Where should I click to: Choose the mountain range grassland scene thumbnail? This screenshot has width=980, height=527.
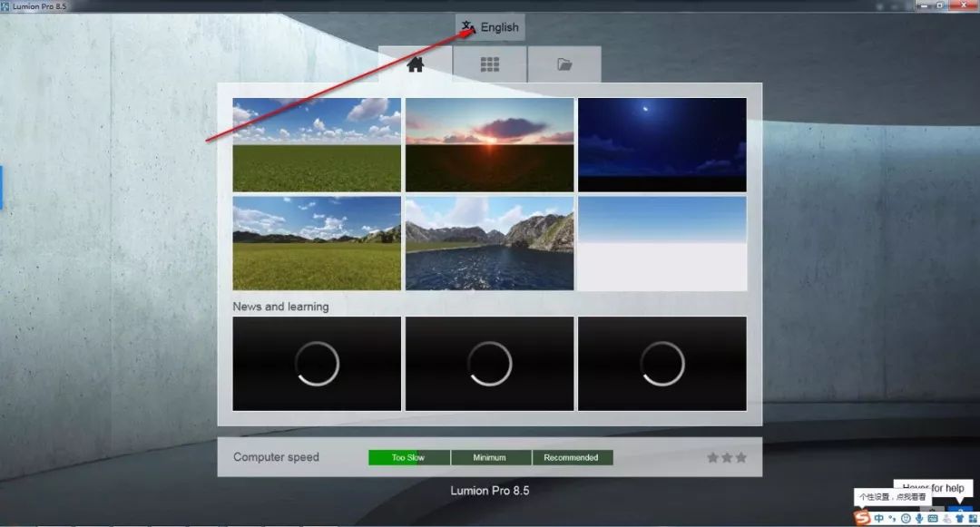317,243
